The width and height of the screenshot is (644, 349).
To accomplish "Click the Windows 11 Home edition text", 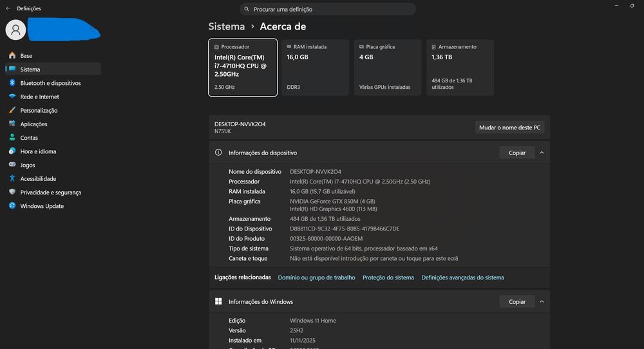I will 313,321.
